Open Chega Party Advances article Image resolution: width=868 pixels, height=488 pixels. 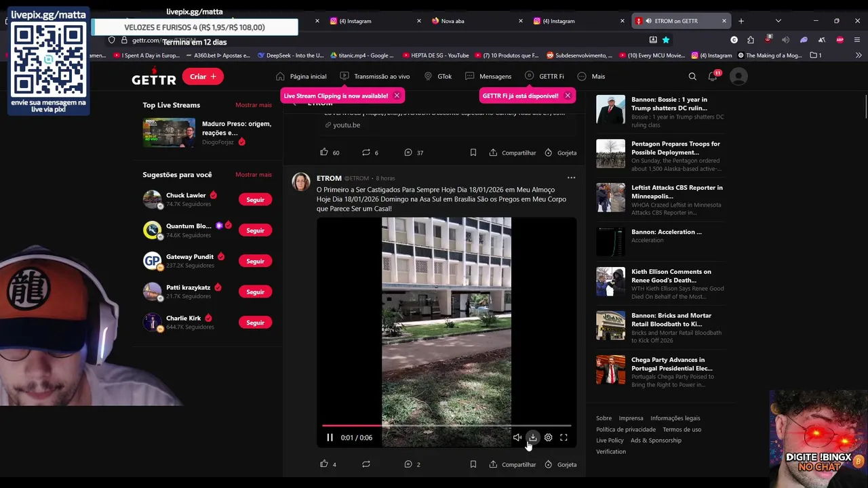[660, 372]
